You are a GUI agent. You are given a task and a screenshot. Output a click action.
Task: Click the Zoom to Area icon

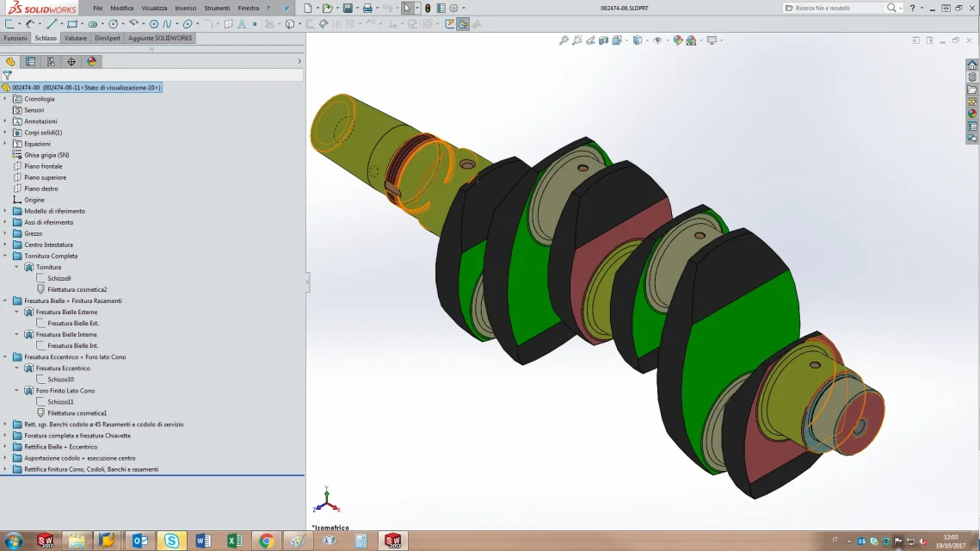tap(576, 40)
